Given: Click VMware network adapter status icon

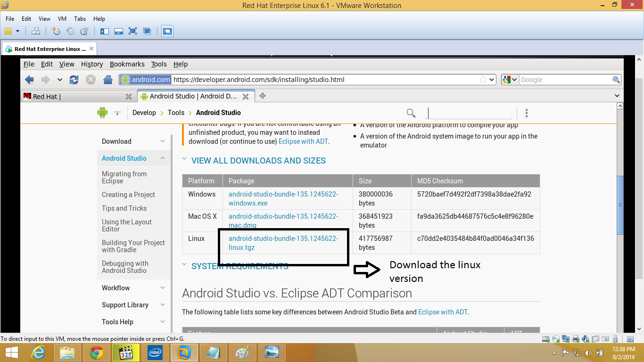Looking at the screenshot, I should 565,339.
